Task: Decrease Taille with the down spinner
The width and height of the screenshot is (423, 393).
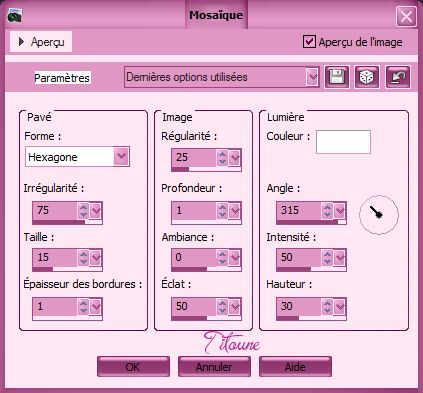Action: (83, 262)
